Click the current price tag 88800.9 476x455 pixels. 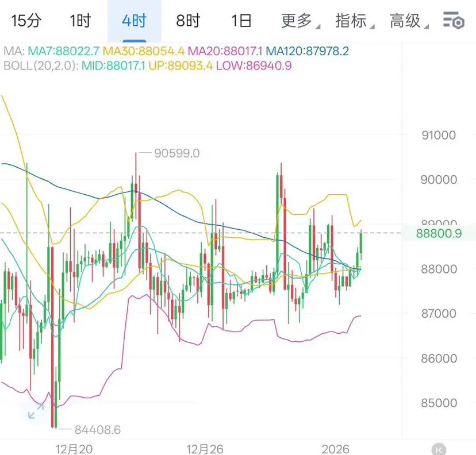click(439, 233)
